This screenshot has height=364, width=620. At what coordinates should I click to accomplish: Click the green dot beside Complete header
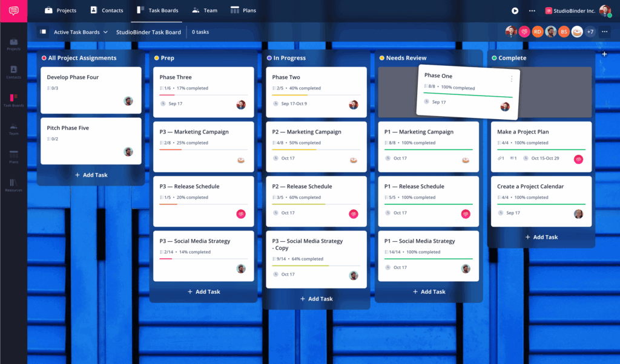pos(494,58)
